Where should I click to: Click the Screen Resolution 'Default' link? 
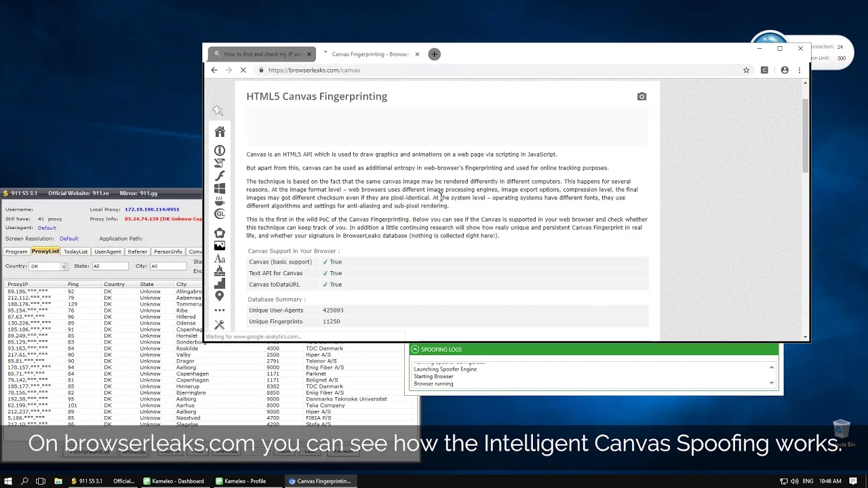click(x=69, y=239)
